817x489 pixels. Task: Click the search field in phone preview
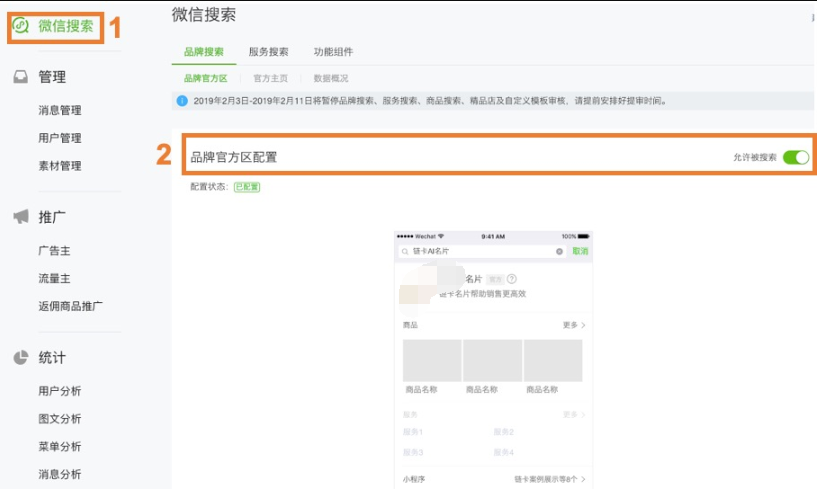(482, 251)
